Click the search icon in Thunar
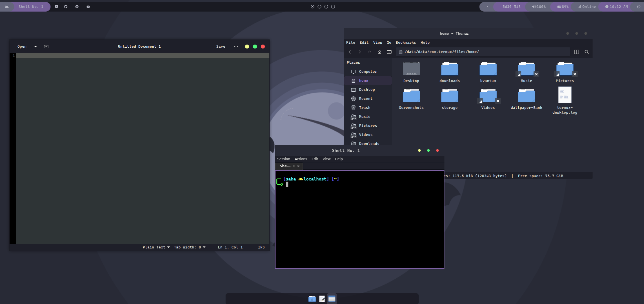The height and width of the screenshot is (304, 644). click(x=587, y=52)
